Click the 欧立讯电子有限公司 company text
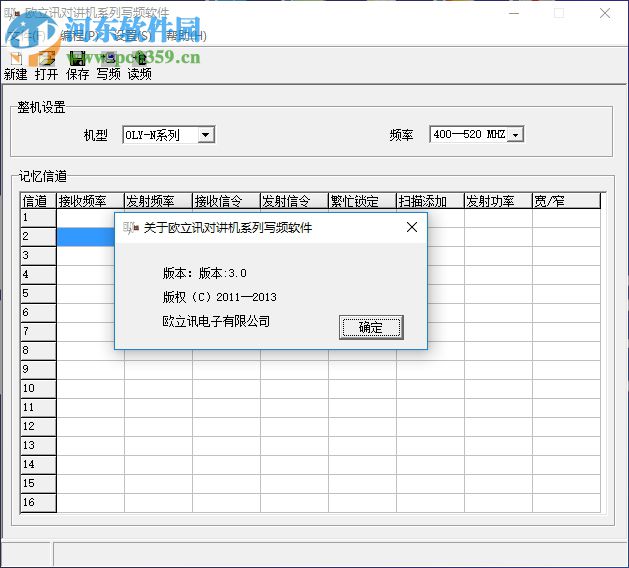 [x=216, y=321]
